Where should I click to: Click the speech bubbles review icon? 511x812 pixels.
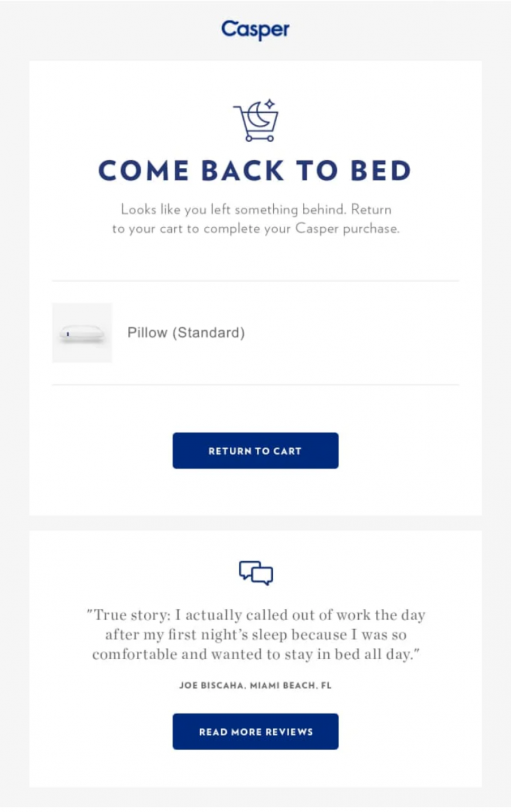pyautogui.click(x=256, y=573)
